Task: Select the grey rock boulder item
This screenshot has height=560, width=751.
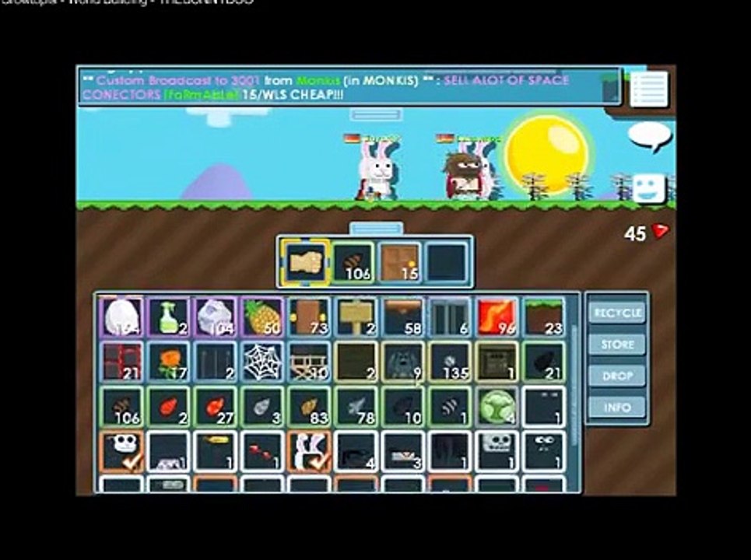Action: 216,317
